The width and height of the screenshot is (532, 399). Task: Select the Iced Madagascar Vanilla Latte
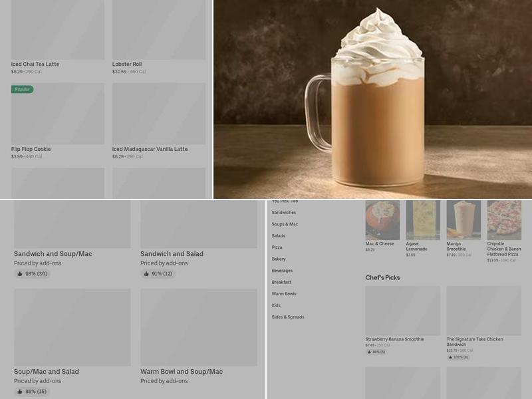pyautogui.click(x=160, y=116)
